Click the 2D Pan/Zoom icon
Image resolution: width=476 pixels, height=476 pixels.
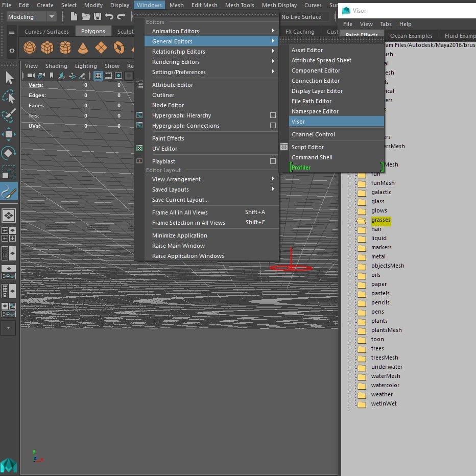(72, 76)
